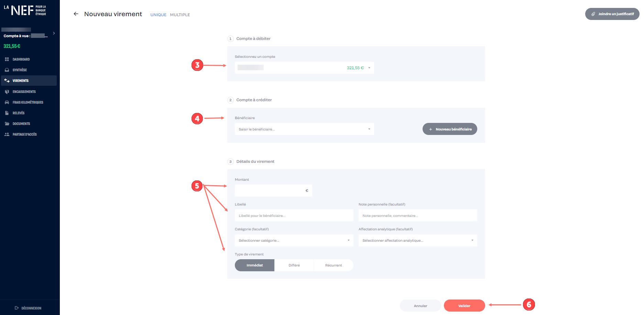Open the Affectation analytique dropdown

coord(418,240)
